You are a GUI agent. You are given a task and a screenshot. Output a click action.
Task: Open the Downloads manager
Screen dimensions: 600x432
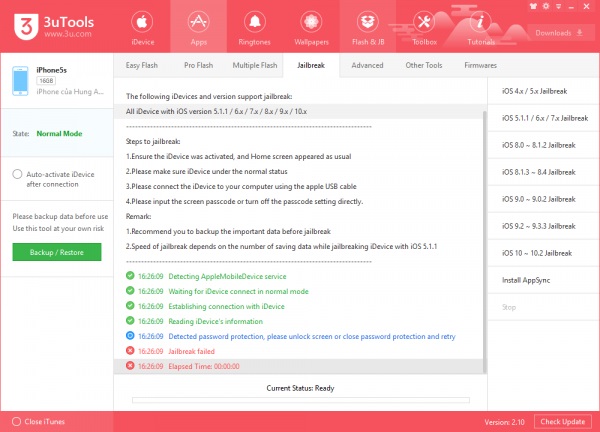click(x=559, y=33)
